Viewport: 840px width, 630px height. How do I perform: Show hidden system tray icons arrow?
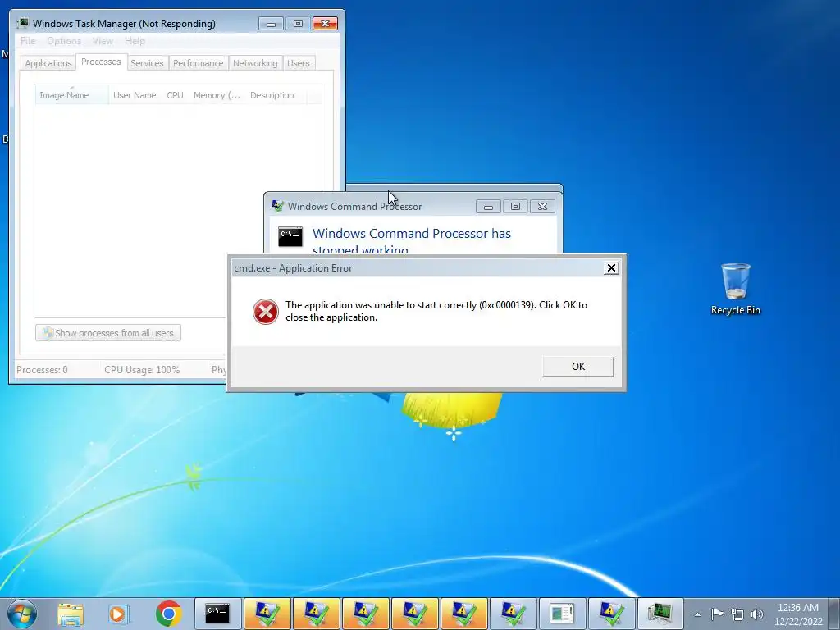tap(697, 614)
